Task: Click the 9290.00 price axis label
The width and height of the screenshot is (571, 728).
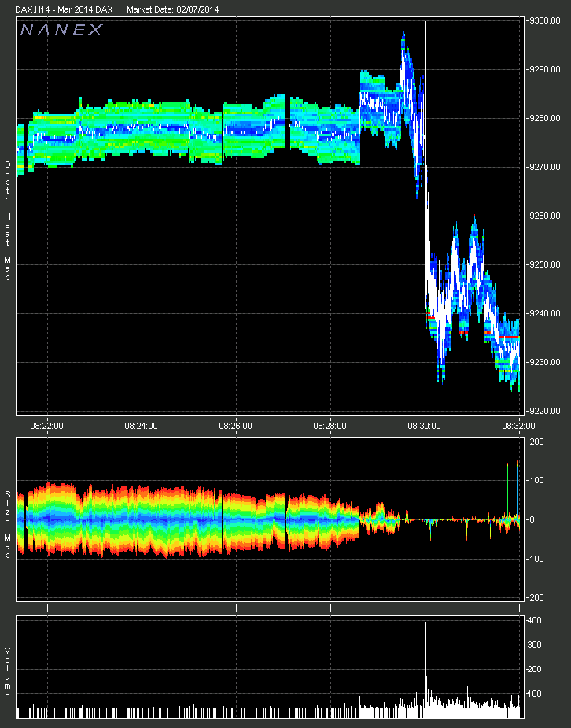Action: 543,69
